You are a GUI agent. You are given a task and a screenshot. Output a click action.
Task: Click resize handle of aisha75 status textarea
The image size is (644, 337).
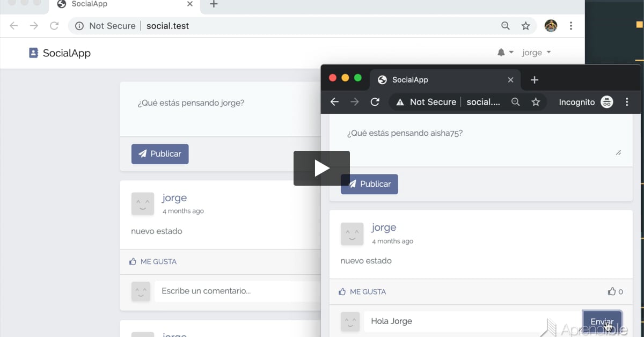[618, 153]
